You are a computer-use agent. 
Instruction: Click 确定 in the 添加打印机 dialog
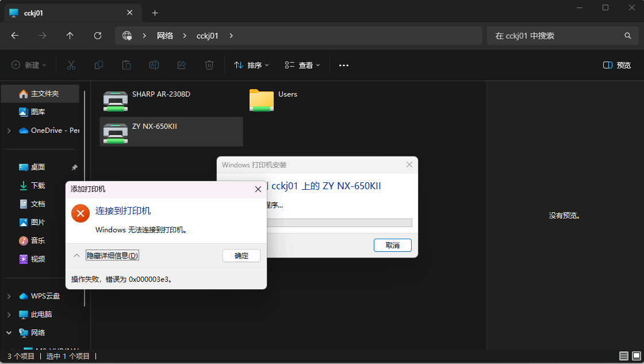pos(241,255)
